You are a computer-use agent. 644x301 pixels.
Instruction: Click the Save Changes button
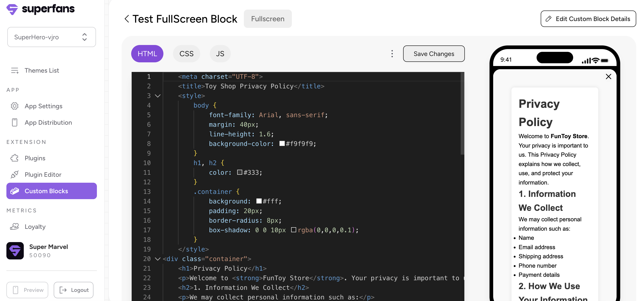(x=434, y=54)
